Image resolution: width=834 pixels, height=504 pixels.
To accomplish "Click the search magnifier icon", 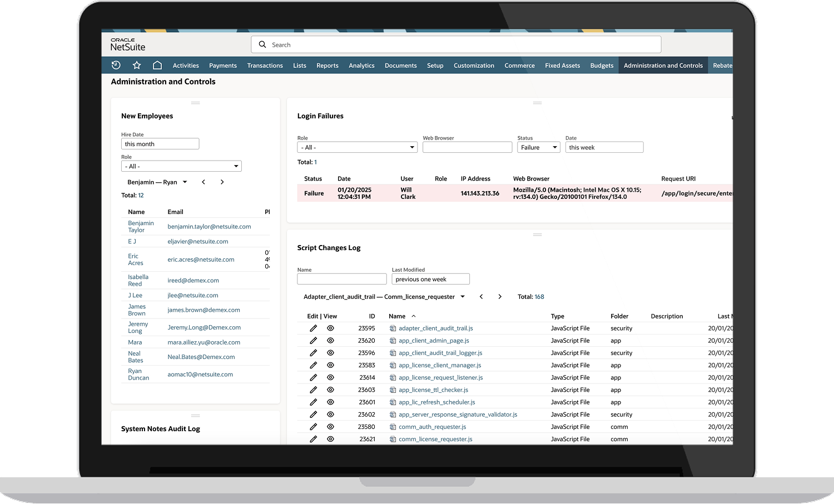I will coord(262,44).
